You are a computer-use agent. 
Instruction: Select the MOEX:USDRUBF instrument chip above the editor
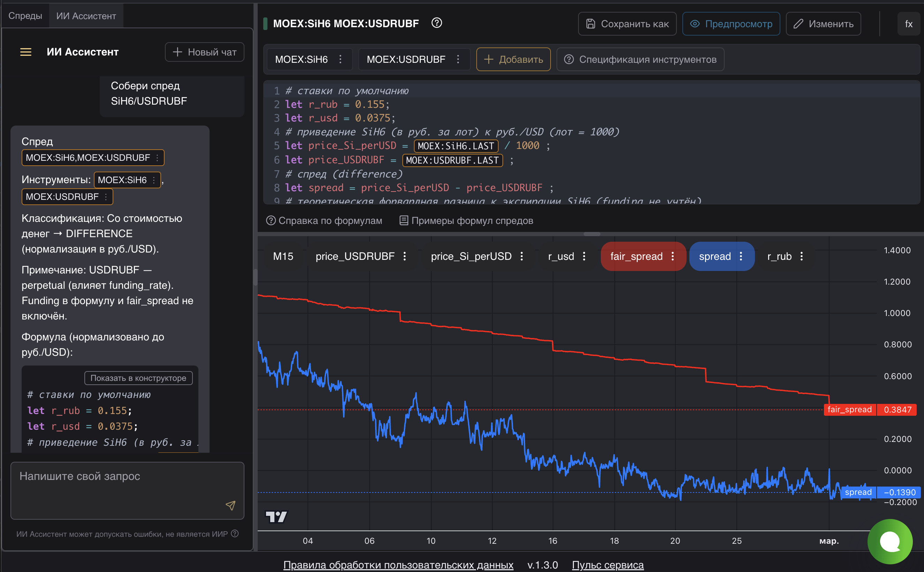(x=406, y=59)
